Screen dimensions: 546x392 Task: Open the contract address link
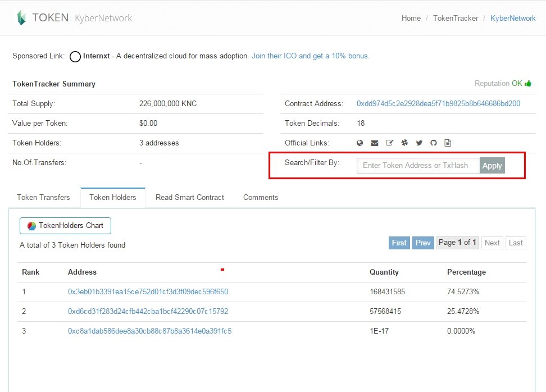pos(438,103)
